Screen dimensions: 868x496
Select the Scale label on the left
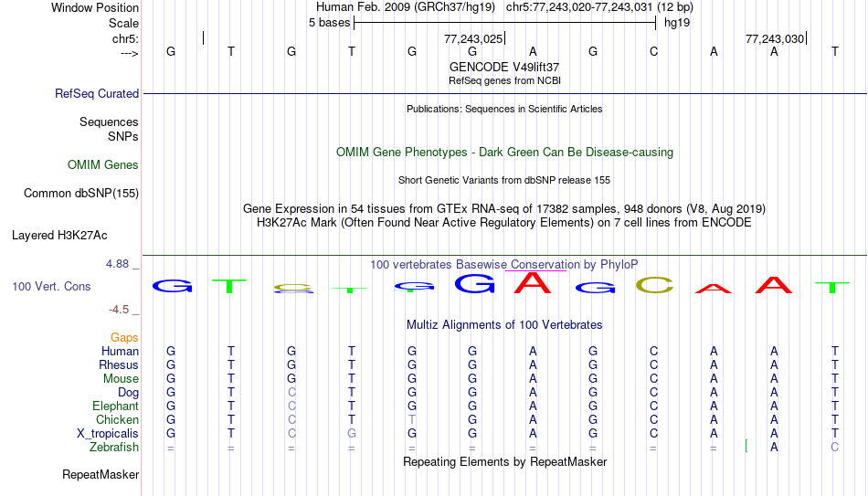point(123,23)
